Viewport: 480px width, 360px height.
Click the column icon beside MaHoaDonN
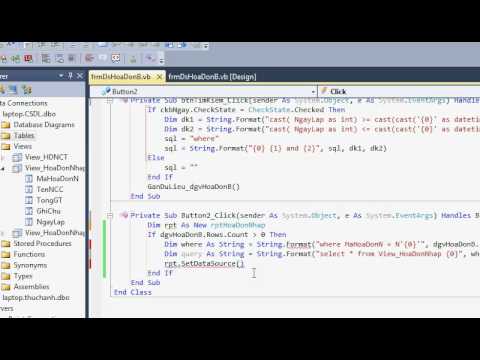29,179
